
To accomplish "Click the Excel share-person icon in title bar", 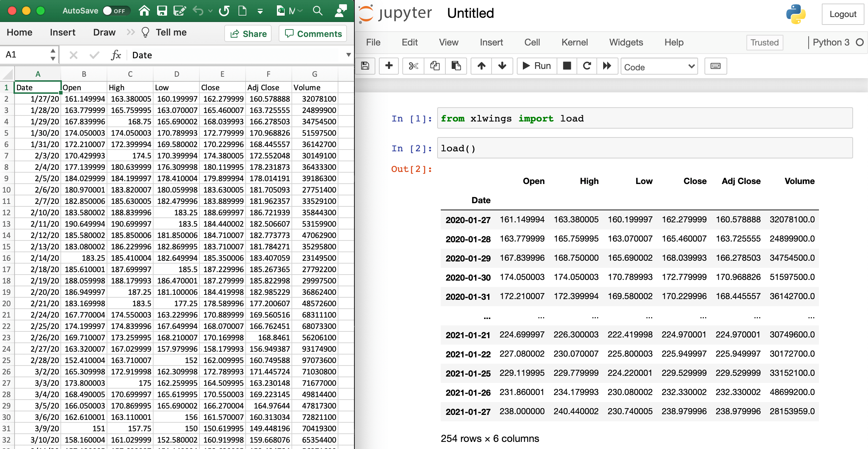I will [x=341, y=11].
